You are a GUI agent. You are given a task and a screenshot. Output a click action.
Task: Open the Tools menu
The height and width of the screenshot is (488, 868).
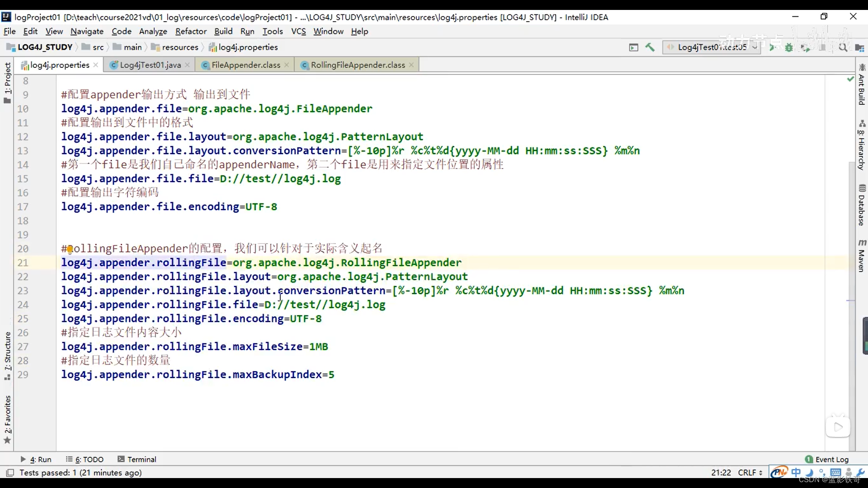[x=273, y=31]
